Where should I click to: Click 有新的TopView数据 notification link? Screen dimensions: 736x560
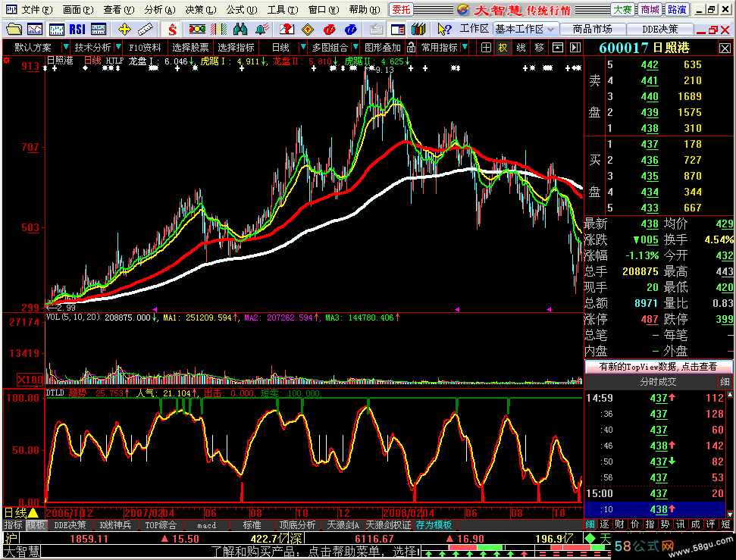pyautogui.click(x=658, y=366)
